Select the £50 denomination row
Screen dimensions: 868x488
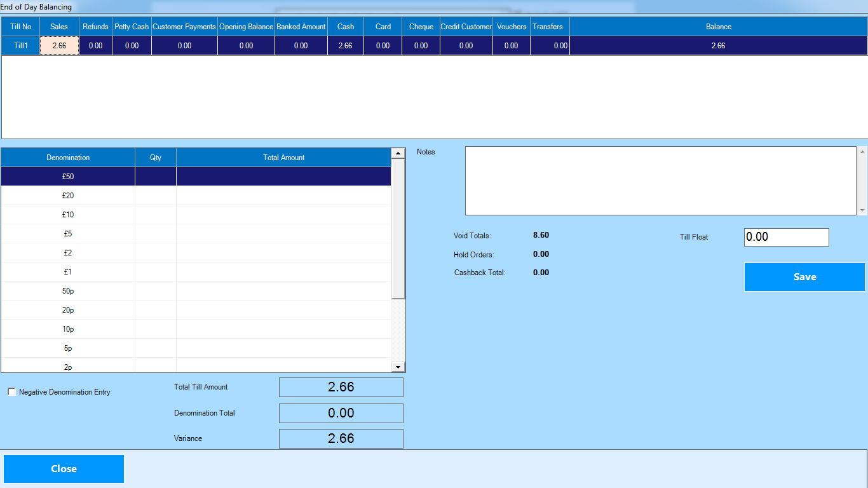[x=68, y=177]
